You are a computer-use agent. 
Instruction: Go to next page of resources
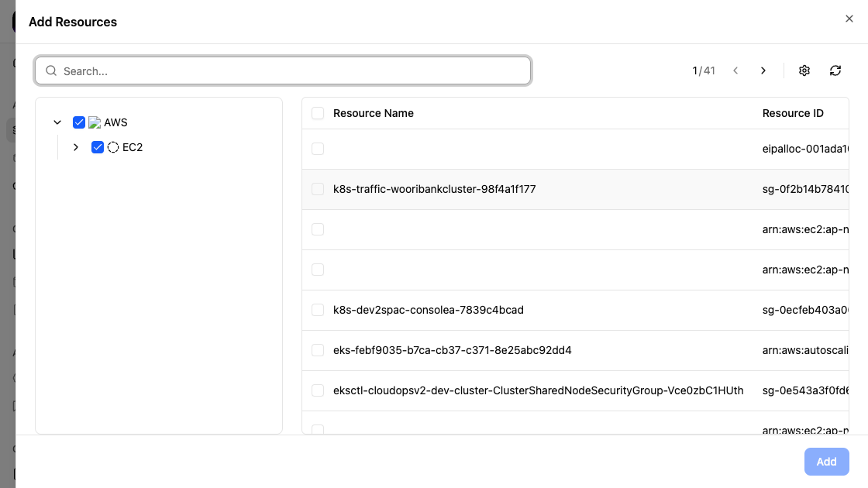coord(763,70)
